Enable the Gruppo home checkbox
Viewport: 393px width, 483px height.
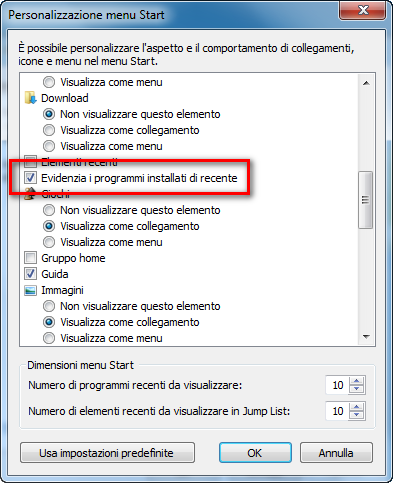(30, 258)
